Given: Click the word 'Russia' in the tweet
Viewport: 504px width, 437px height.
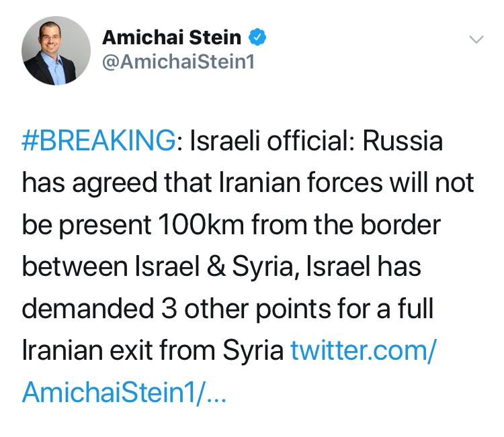Looking at the screenshot, I should 403,142.
